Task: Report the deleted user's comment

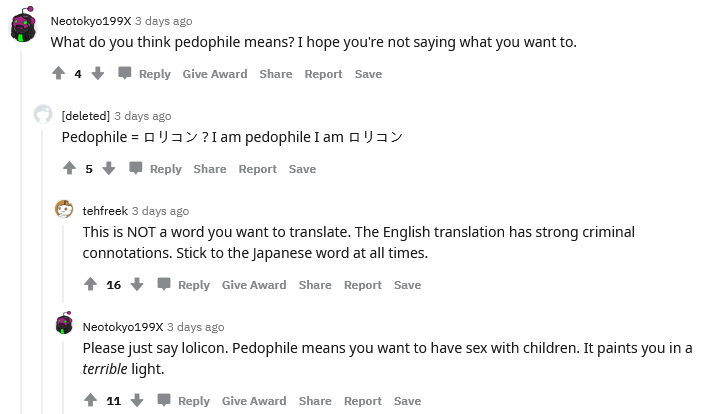Action: (258, 169)
